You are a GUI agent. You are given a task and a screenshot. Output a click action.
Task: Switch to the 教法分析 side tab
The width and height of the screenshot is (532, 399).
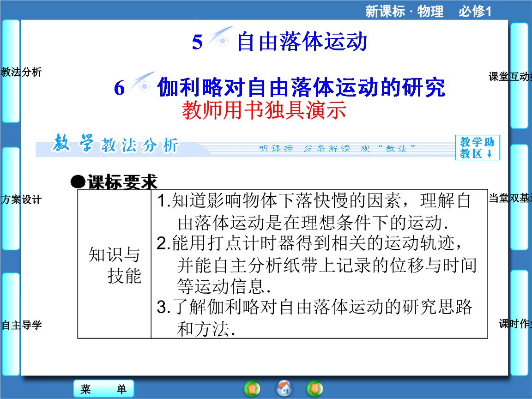click(x=11, y=72)
